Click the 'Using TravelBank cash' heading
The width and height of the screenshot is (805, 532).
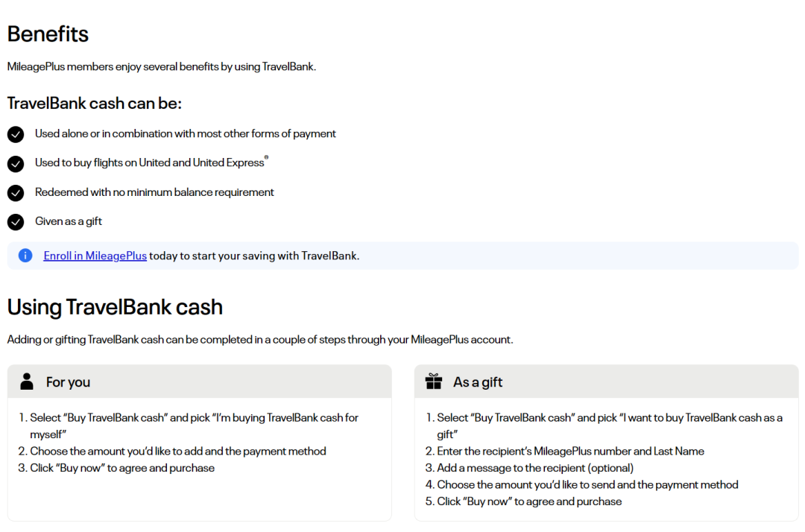click(x=115, y=307)
